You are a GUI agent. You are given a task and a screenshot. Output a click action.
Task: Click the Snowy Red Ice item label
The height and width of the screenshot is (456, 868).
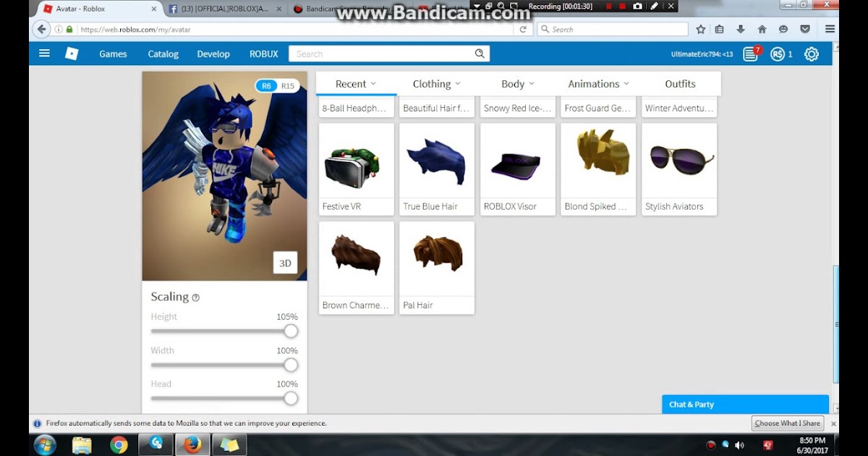(x=518, y=109)
